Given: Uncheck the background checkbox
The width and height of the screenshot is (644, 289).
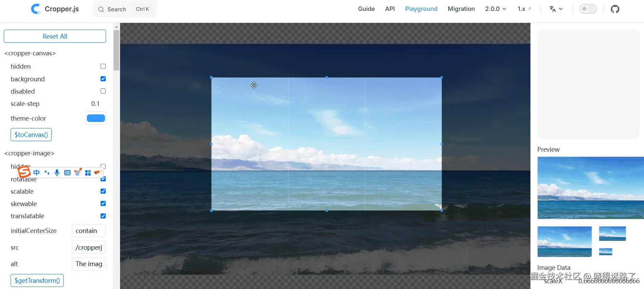Looking at the screenshot, I should coord(103,79).
